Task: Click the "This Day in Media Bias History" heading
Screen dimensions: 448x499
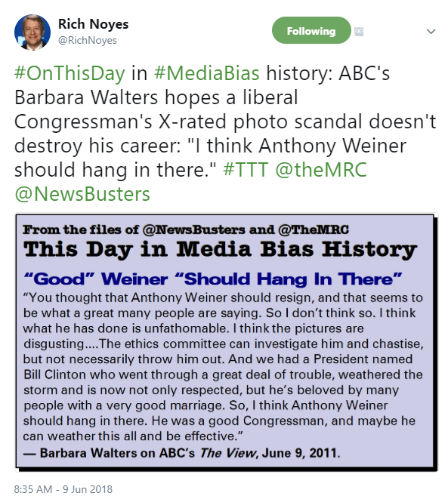Action: pos(220,249)
